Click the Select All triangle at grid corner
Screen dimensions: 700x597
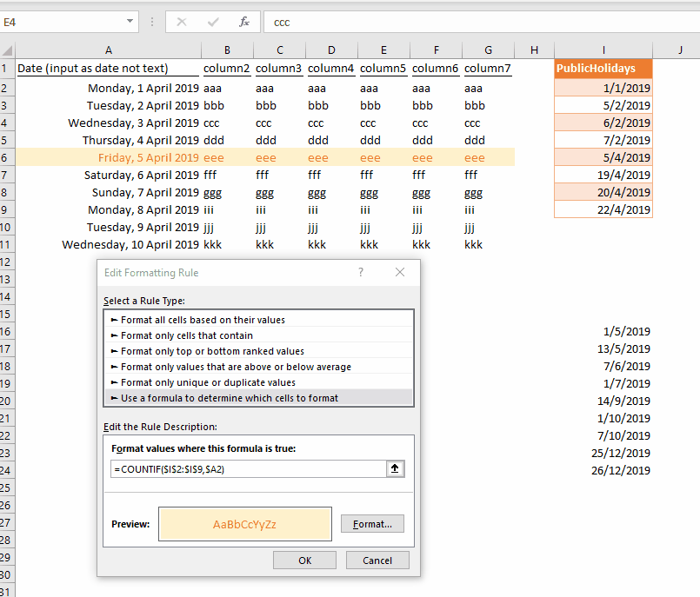tap(6, 50)
